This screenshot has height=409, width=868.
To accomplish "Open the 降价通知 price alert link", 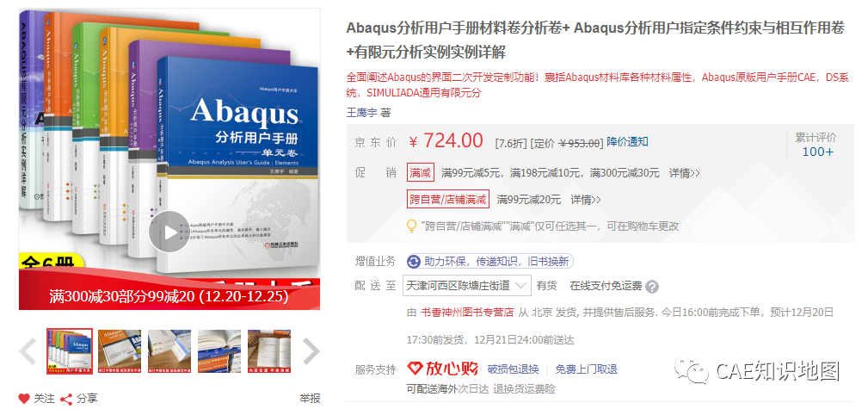I will (627, 142).
